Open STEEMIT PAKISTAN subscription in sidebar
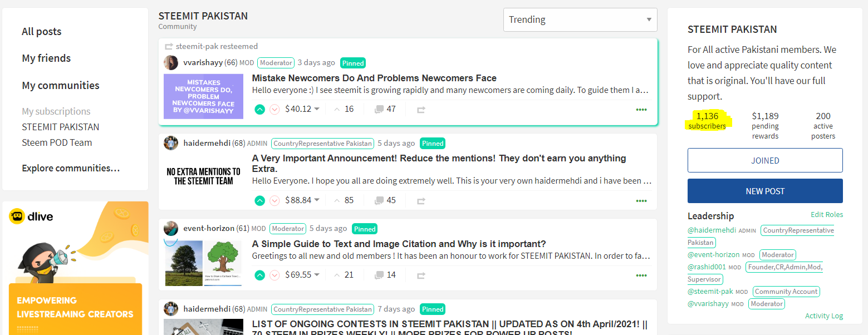 click(x=61, y=127)
